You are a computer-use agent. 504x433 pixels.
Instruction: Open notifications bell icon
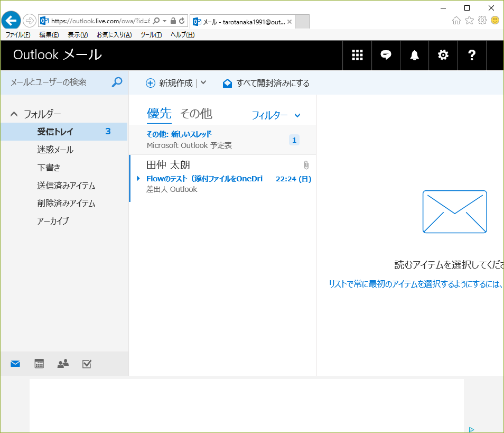click(415, 55)
